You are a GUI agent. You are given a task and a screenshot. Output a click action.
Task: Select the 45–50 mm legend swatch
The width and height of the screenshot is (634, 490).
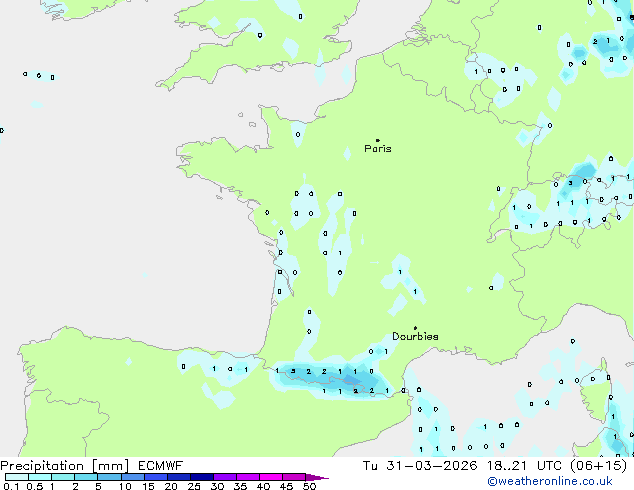click(294, 477)
